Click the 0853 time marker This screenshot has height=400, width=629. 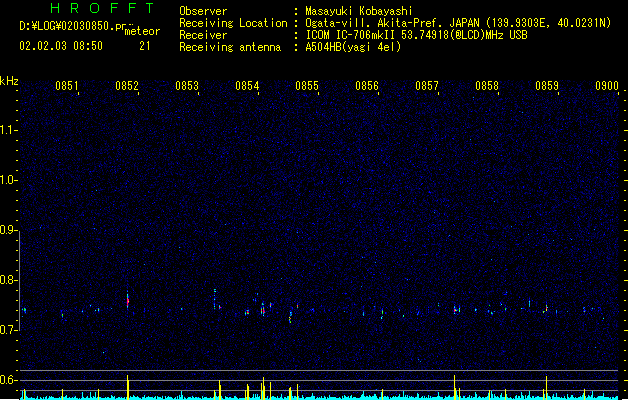coord(187,86)
